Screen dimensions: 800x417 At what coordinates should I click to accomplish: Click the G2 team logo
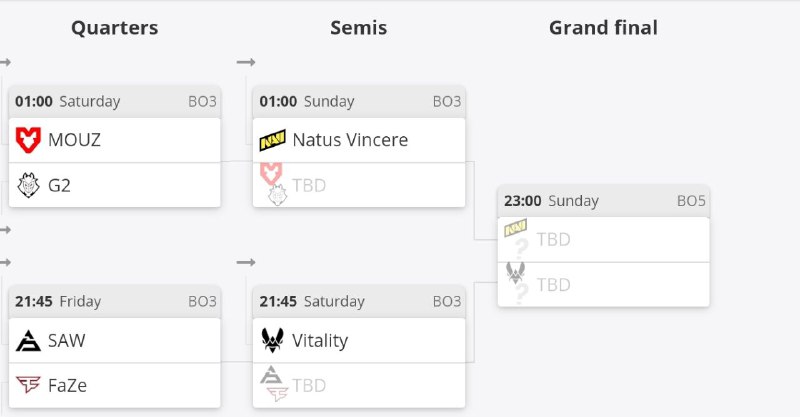pos(28,185)
